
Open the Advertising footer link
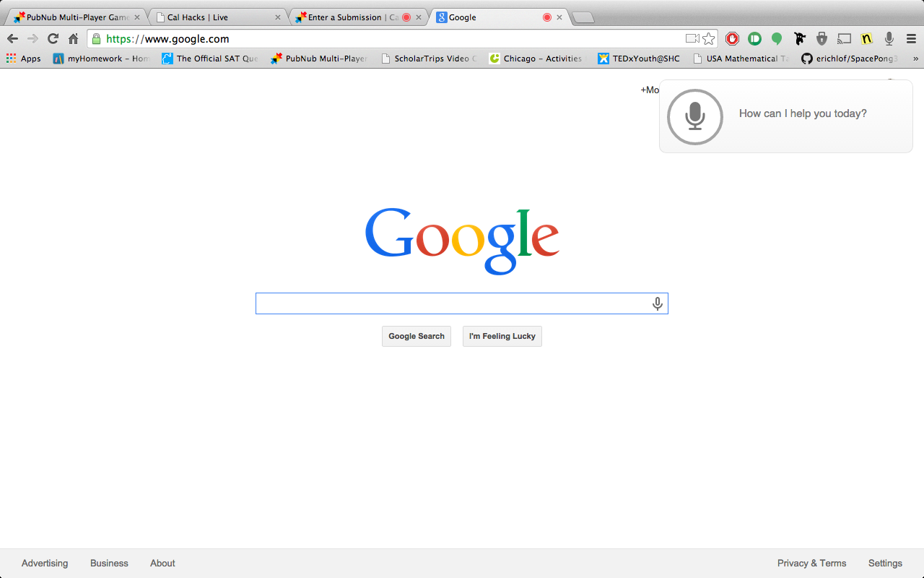coord(45,564)
